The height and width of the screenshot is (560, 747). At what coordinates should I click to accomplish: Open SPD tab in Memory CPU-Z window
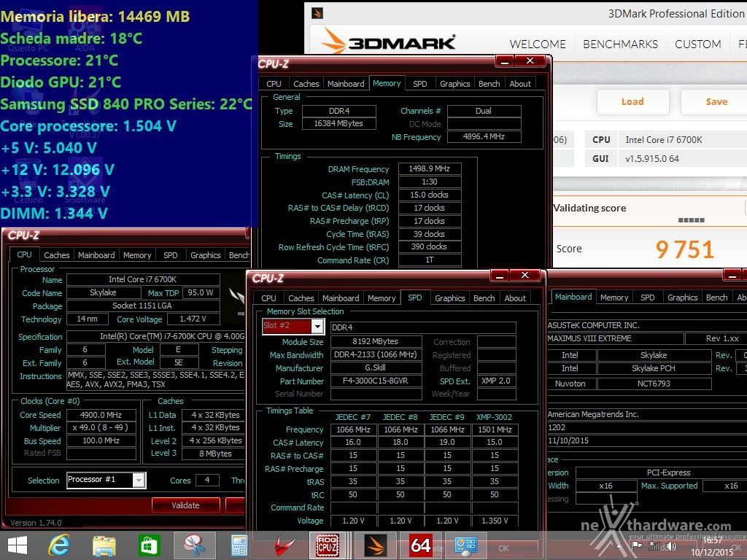(x=419, y=84)
